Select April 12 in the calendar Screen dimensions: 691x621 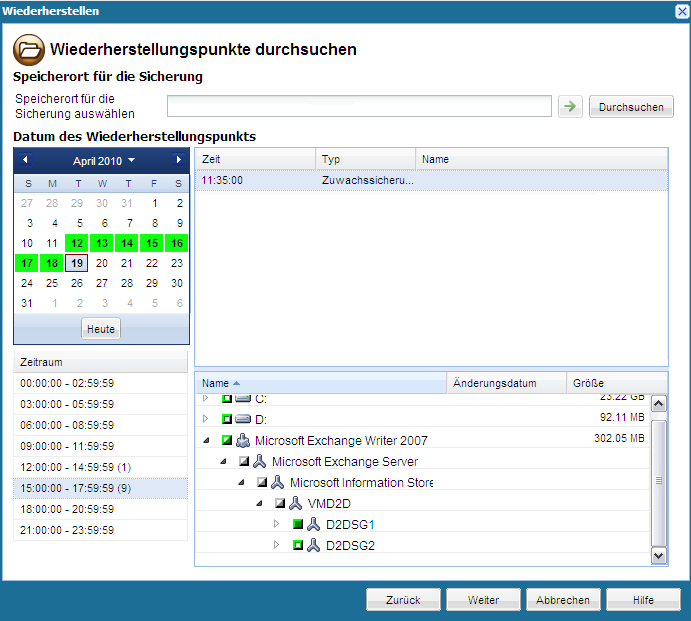click(77, 243)
